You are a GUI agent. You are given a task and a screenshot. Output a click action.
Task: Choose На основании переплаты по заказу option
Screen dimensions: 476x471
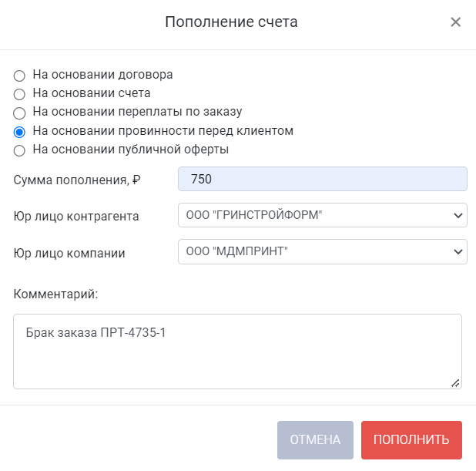coord(19,113)
